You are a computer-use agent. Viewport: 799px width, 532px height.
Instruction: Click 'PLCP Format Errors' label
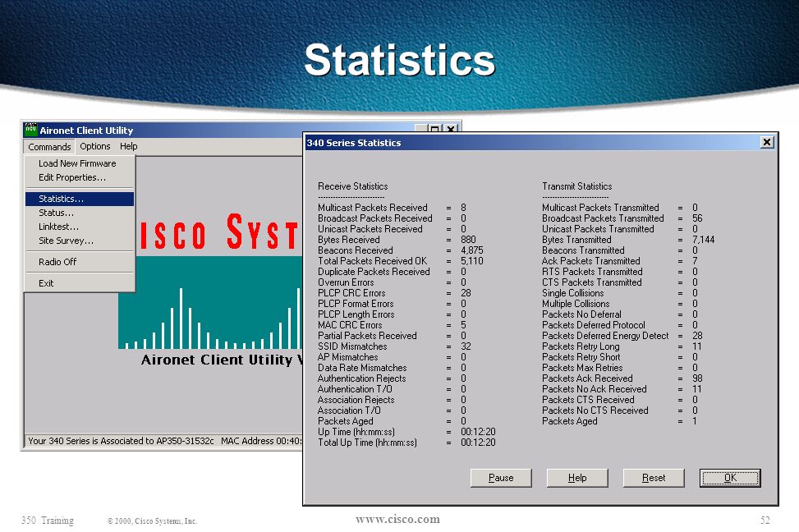click(x=356, y=304)
